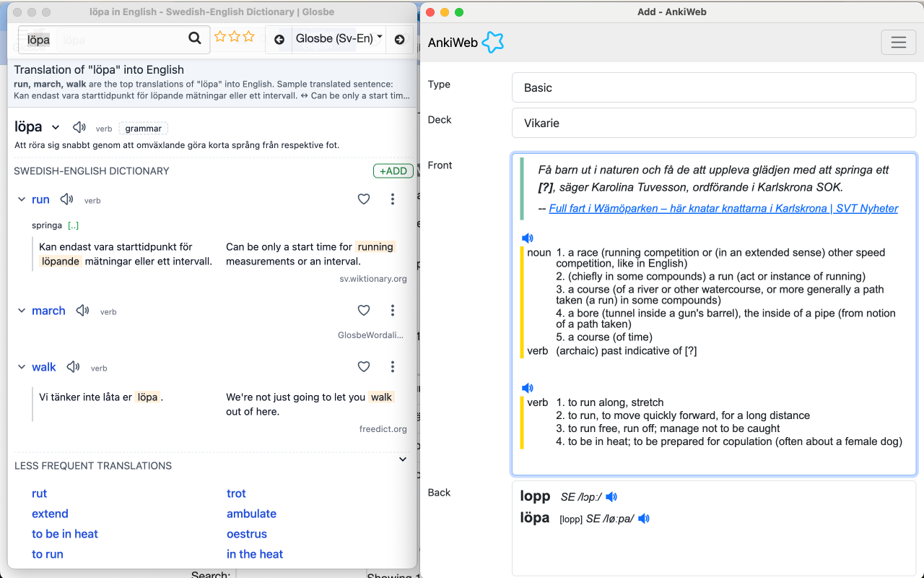Viewport: 924px width, 578px height.
Task: Like the walk translation heart
Action: click(364, 366)
